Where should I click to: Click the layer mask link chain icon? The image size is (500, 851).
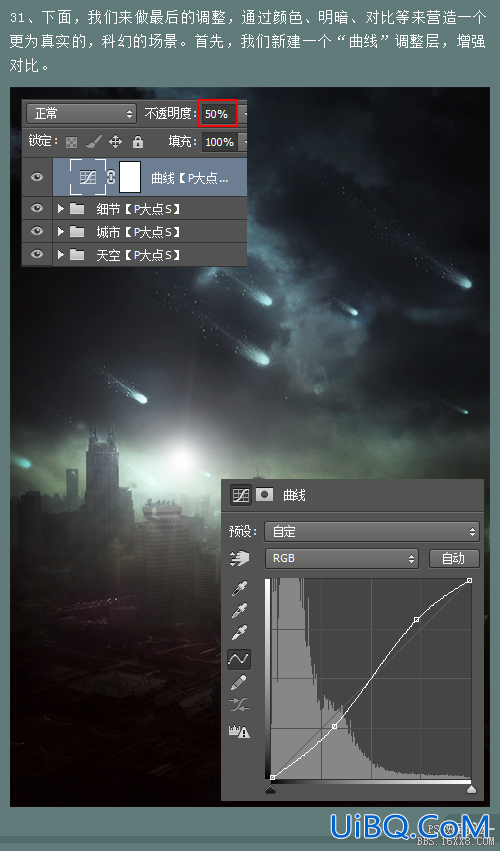(x=111, y=177)
